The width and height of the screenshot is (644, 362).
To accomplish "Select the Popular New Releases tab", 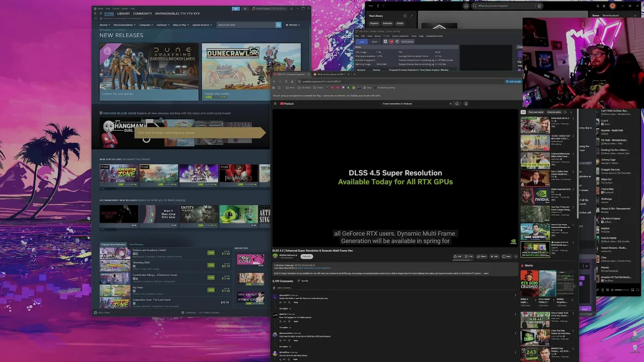I will click(x=113, y=244).
